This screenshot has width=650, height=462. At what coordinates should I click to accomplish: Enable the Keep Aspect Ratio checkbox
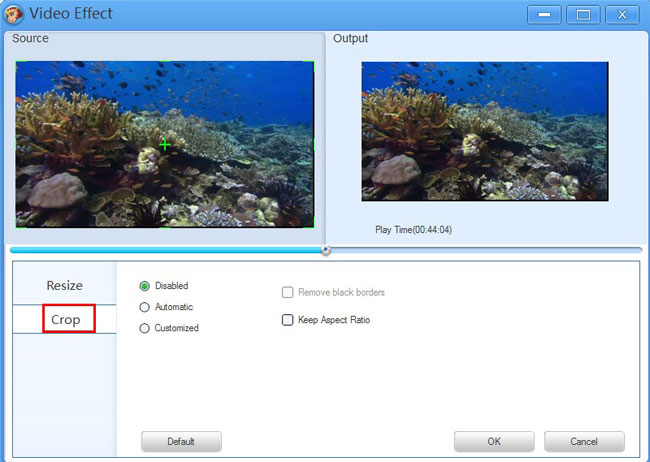click(x=288, y=320)
